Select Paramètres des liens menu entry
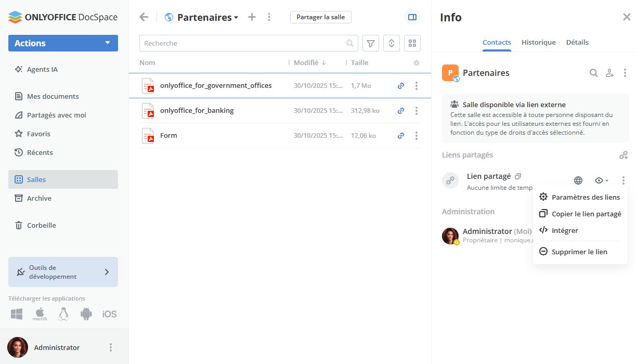 pyautogui.click(x=585, y=197)
